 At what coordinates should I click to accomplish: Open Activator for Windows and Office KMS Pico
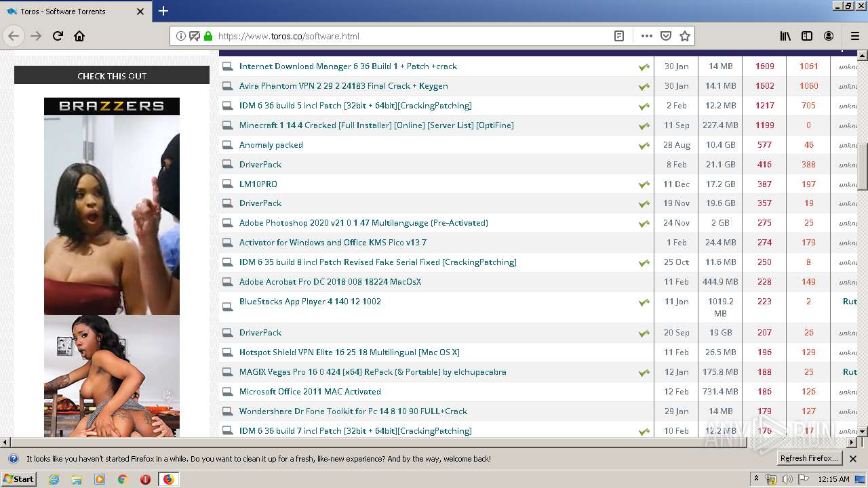332,243
